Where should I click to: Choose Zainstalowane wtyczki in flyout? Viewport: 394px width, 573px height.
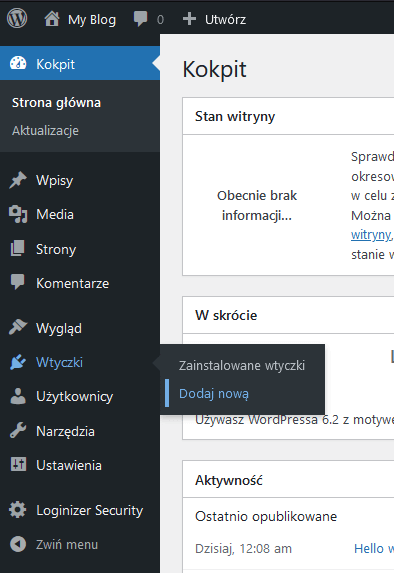tap(242, 365)
